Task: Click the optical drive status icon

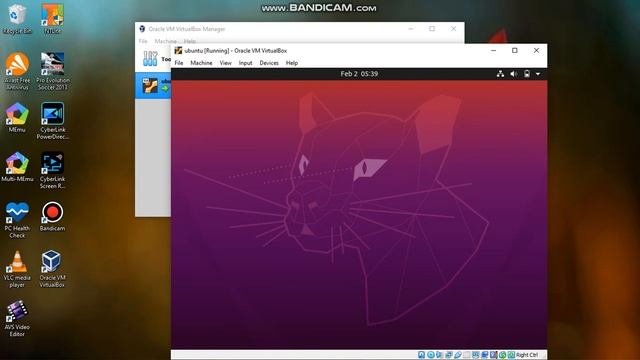Action: pos(431,355)
